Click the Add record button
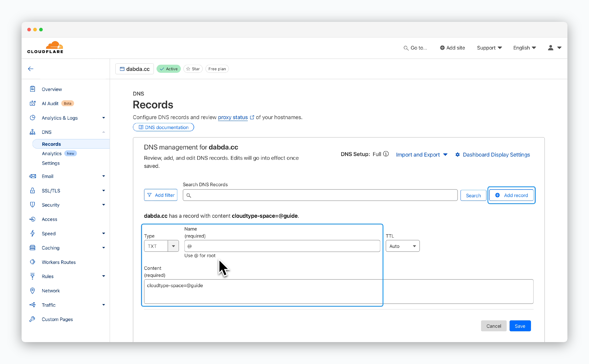The image size is (589, 364). tap(511, 195)
